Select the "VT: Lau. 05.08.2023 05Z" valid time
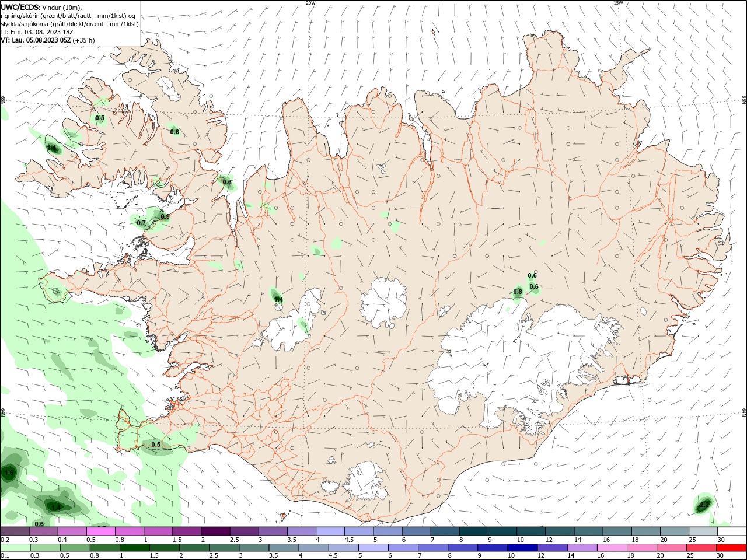 [36, 40]
